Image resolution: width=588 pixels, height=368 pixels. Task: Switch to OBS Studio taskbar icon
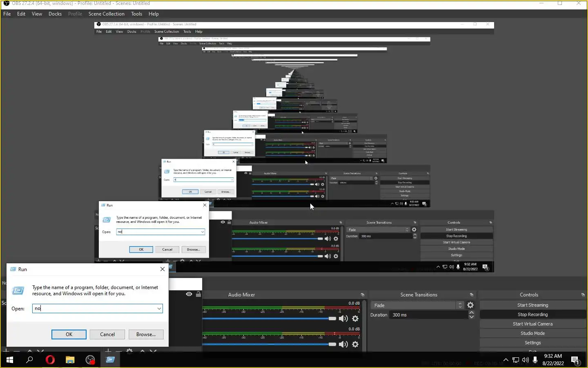90,360
